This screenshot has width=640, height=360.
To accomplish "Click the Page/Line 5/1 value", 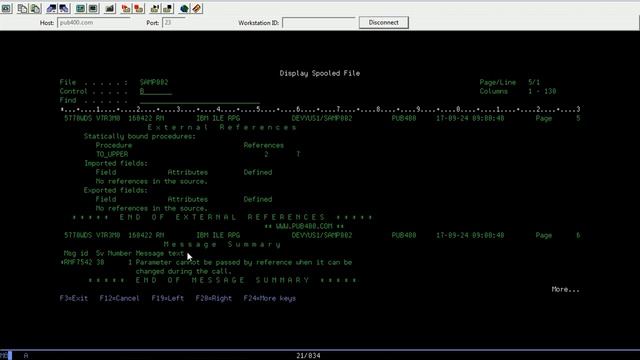I will (534, 82).
